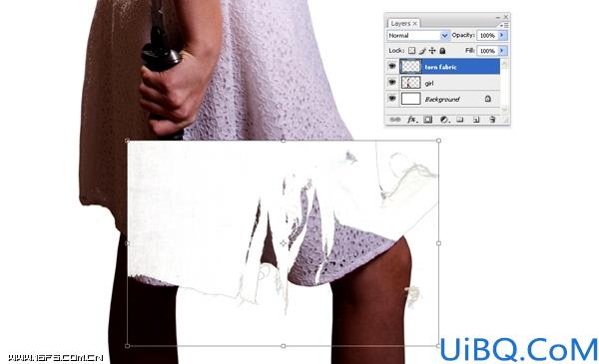Open the Opacity slider arrow
Screen dimensions: 599x364
click(x=502, y=36)
